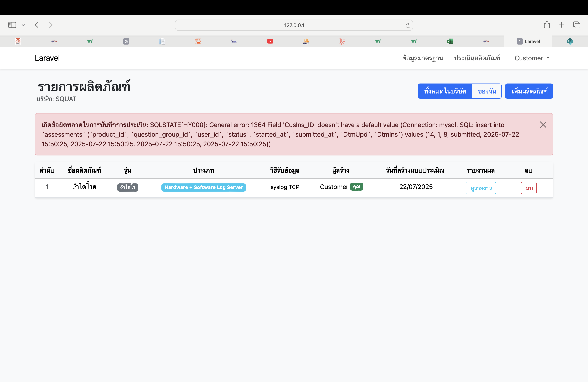Click the Safari sidebar toggle icon

click(x=12, y=25)
